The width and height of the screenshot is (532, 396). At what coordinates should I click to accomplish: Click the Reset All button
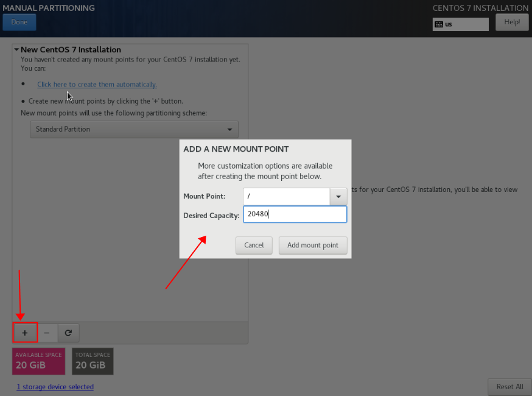[509, 387]
